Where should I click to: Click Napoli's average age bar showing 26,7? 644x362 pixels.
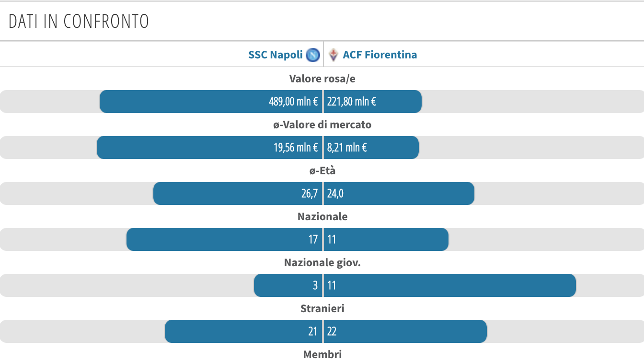click(x=238, y=193)
